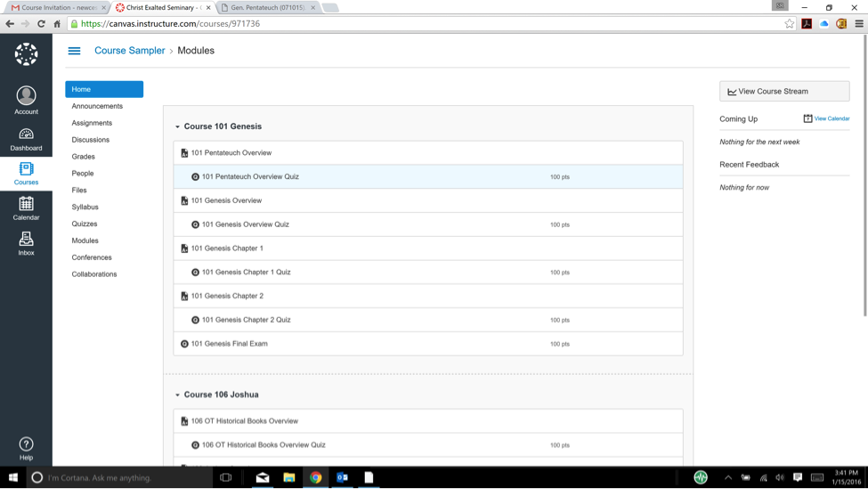Open Files in course navigation
This screenshot has width=868, height=489.
[79, 191]
